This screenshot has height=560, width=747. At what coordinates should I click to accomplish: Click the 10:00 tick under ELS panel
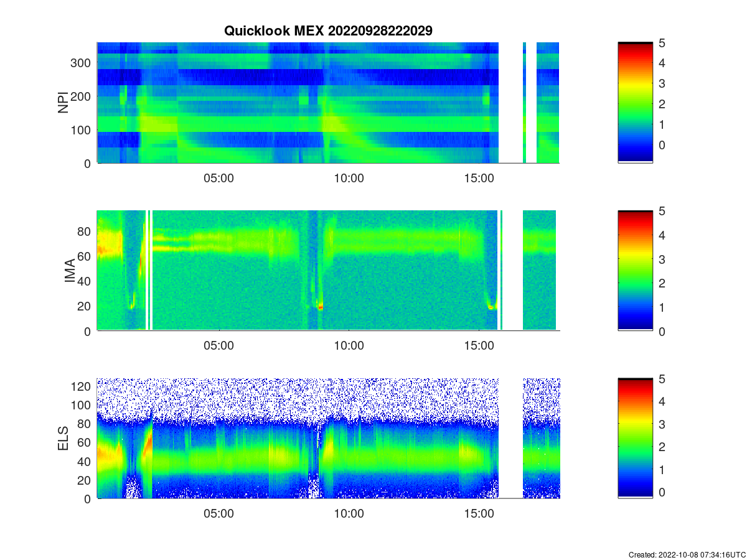[349, 513]
